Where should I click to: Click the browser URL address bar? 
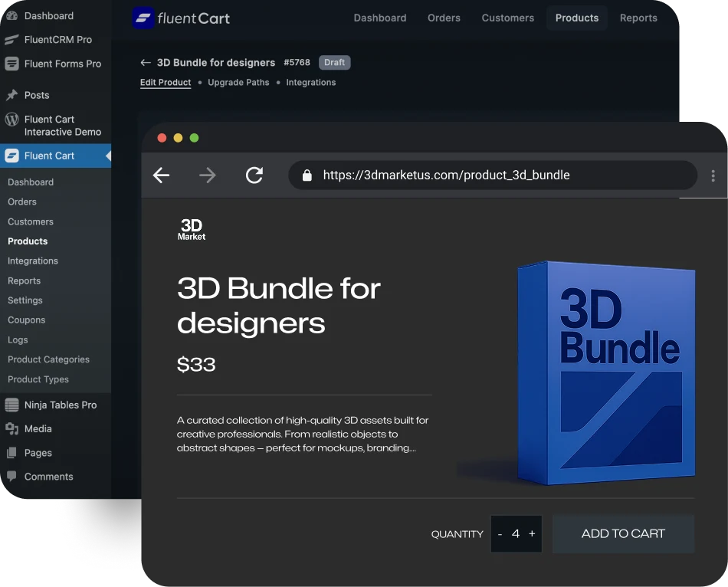(x=492, y=175)
